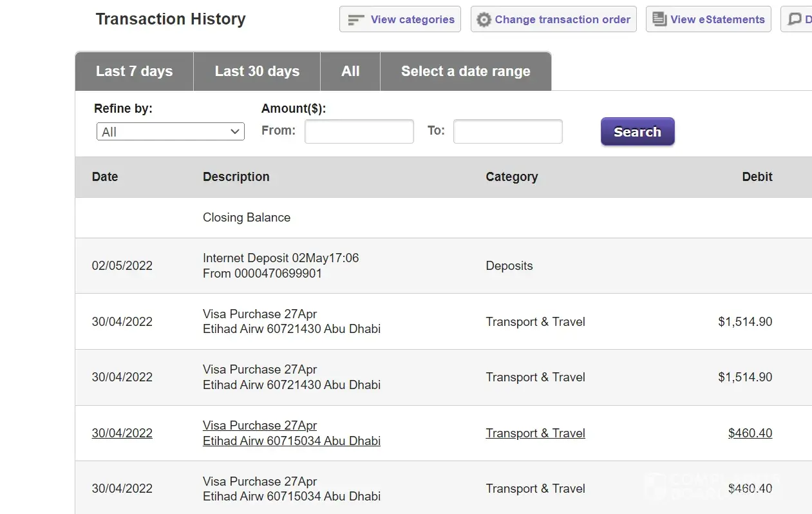Click the underlined $460.40 debit amount
812x514 pixels.
pyautogui.click(x=750, y=433)
